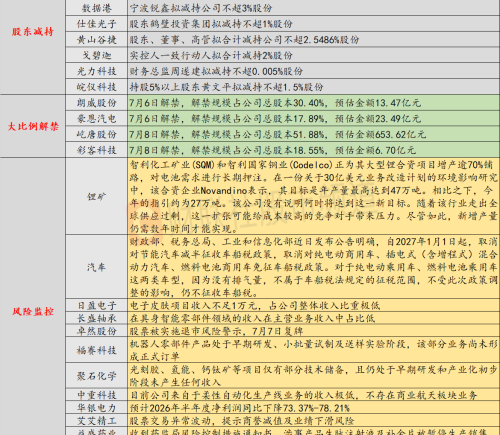Click the 长盛轴承 stock name cell
This screenshot has width=500, height=435.
point(97,318)
